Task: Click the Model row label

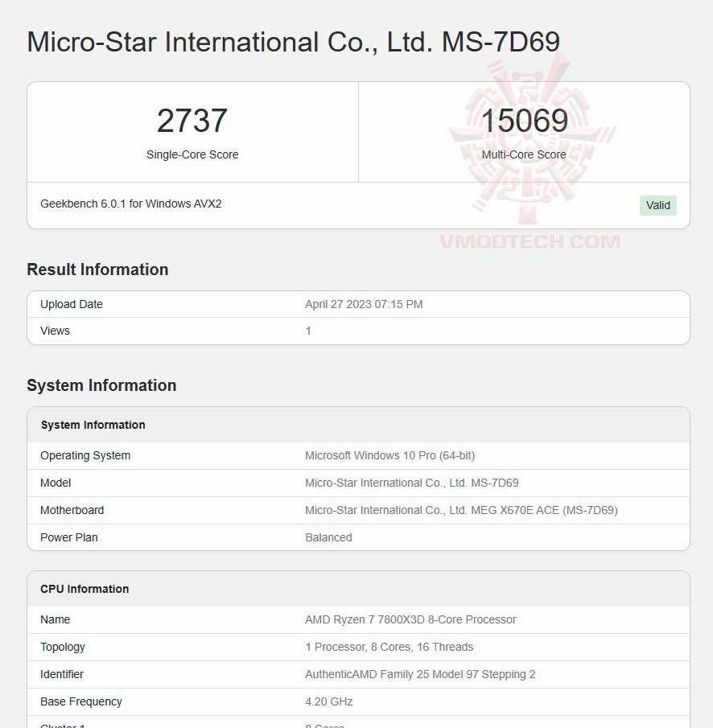Action: (x=56, y=483)
